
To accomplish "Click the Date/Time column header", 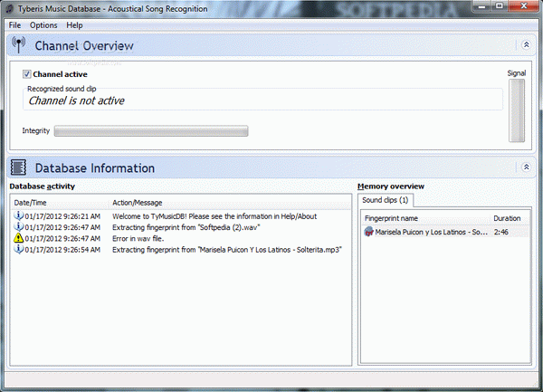I will (x=60, y=203).
